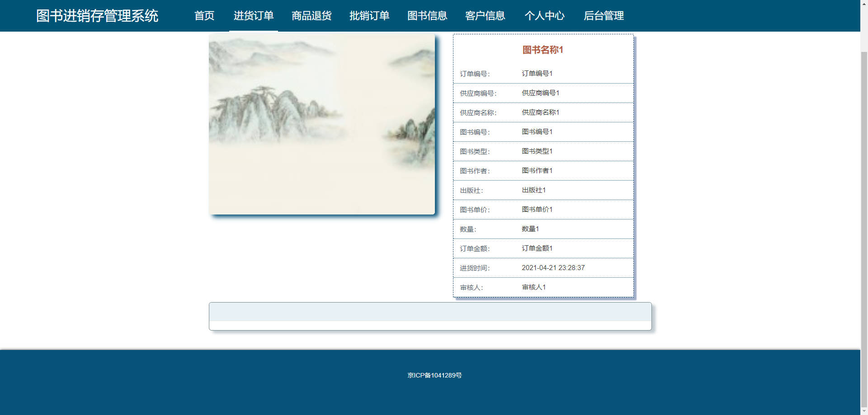Open the 图书信息 menu item
868x415 pixels.
click(x=427, y=16)
